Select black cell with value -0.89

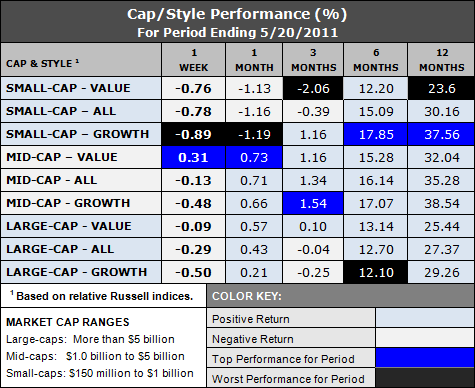194,134
